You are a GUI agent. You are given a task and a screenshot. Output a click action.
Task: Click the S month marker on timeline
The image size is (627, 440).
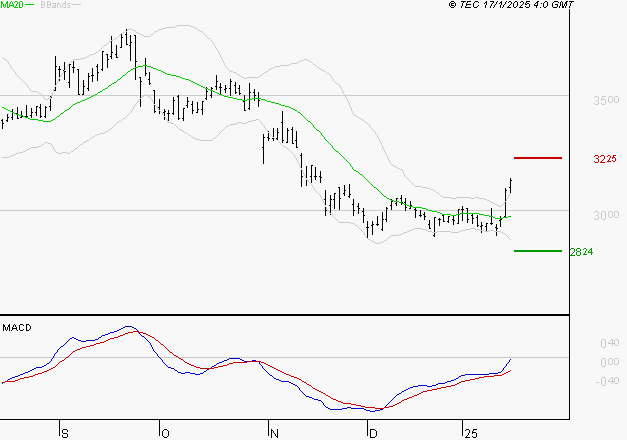(x=65, y=433)
